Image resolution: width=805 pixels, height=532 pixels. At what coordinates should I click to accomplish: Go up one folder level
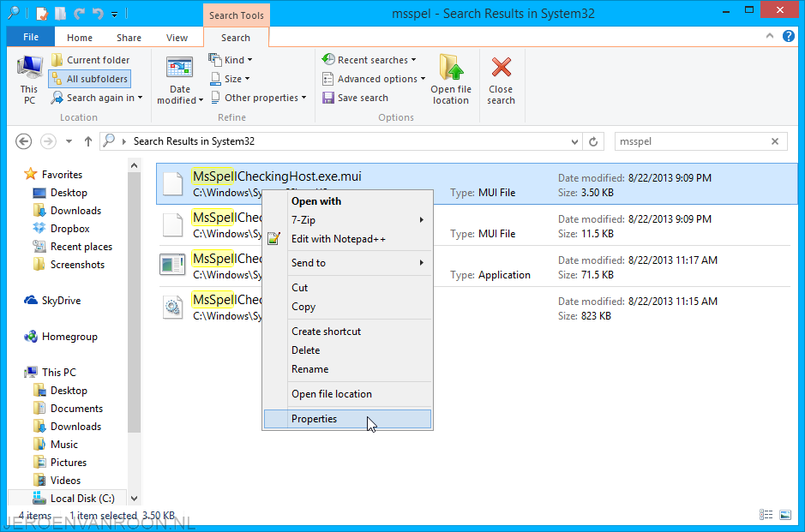[88, 141]
